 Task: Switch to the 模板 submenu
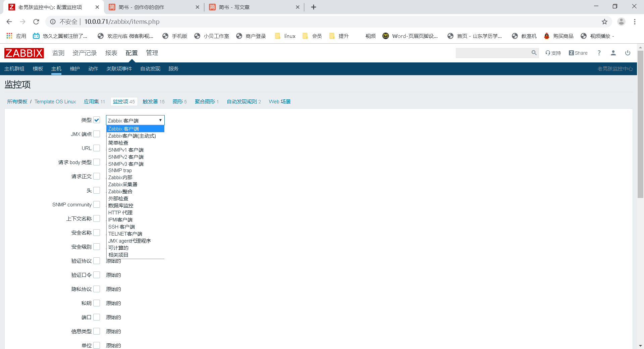(x=38, y=69)
